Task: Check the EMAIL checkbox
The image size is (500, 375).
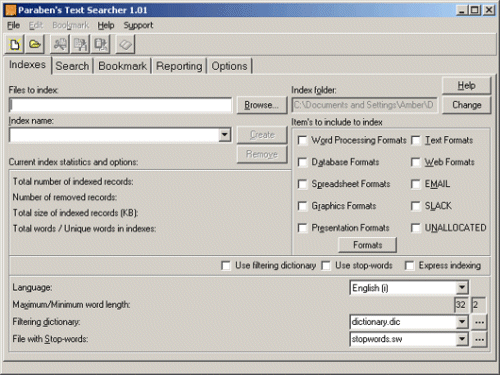Action: coord(416,184)
